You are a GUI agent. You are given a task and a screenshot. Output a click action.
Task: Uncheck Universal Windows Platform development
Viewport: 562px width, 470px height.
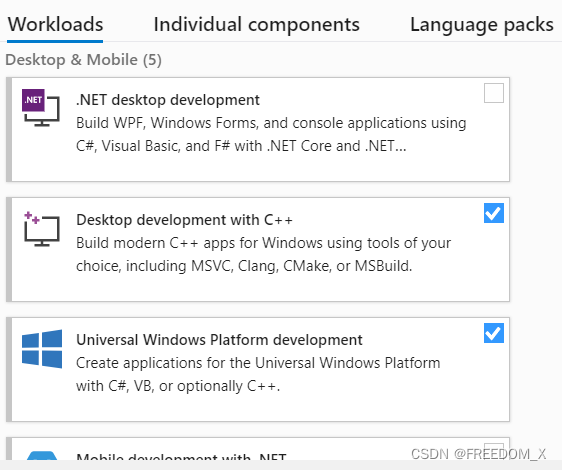click(x=494, y=333)
